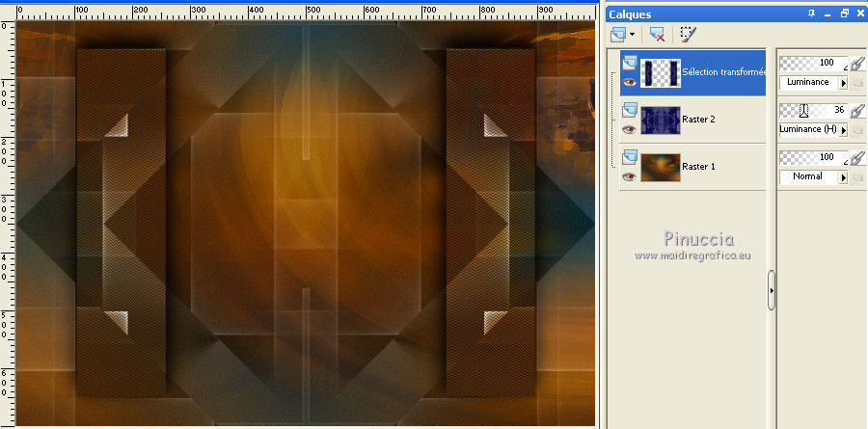Click the Luminance (H) blend mode field
This screenshot has height=429, width=868.
click(x=809, y=129)
